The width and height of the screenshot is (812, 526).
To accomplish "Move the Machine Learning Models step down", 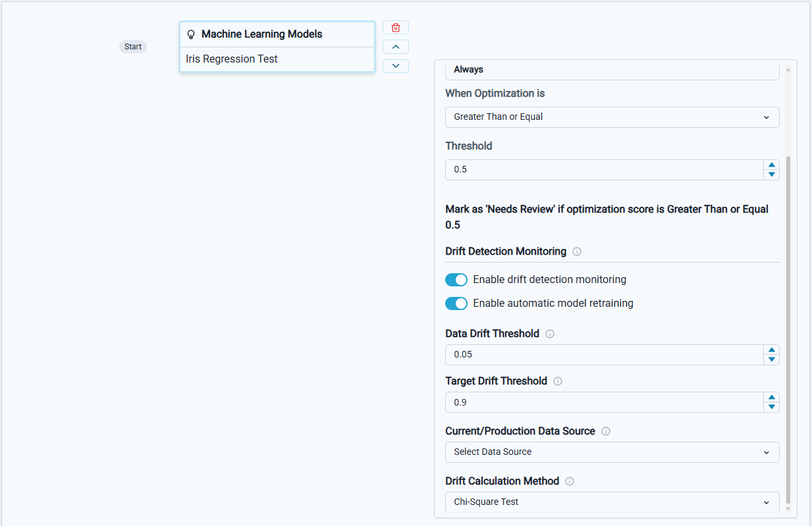I will coord(396,66).
